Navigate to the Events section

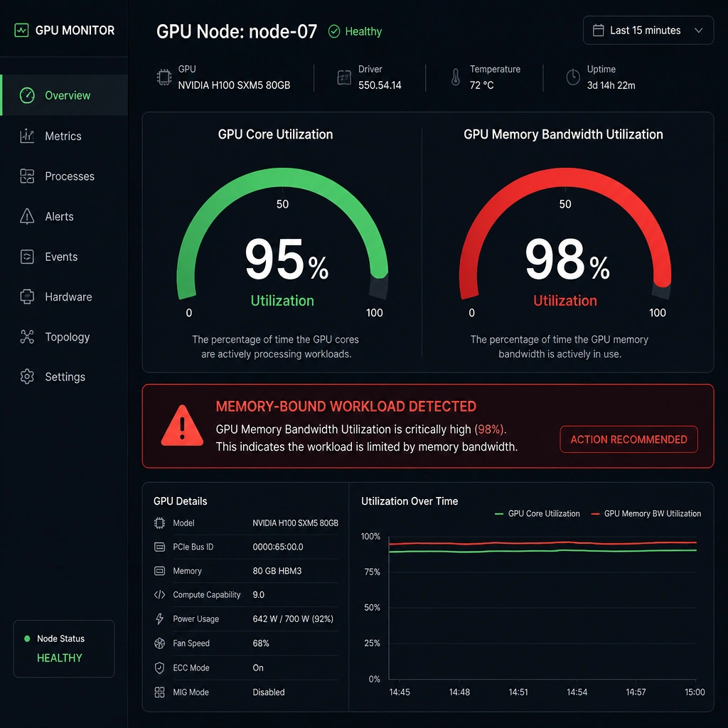coord(64,257)
